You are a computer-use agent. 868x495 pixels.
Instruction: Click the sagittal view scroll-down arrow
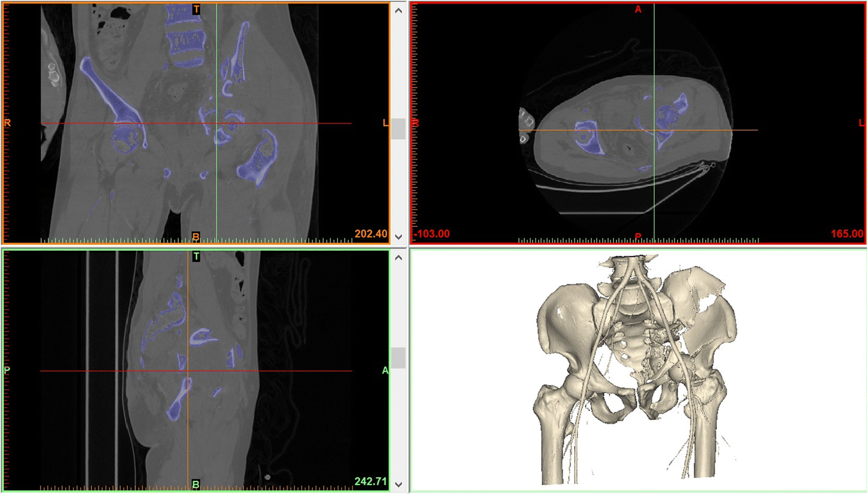[398, 484]
